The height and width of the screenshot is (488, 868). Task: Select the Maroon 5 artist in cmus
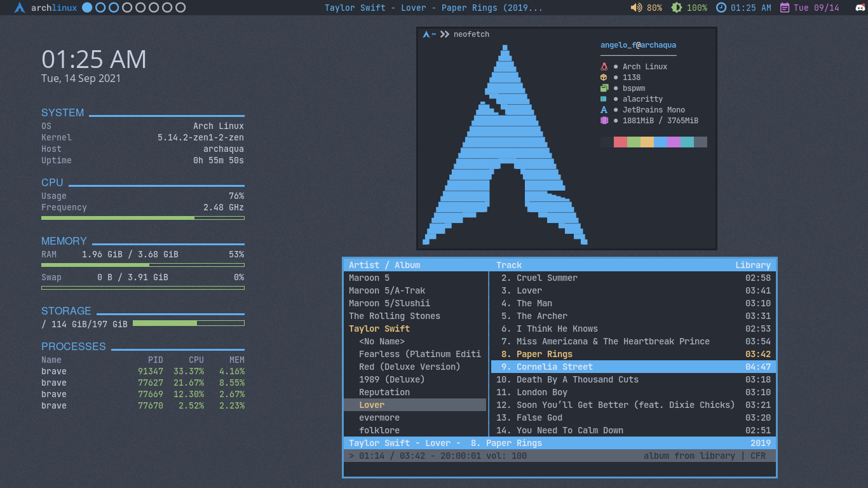point(416,278)
